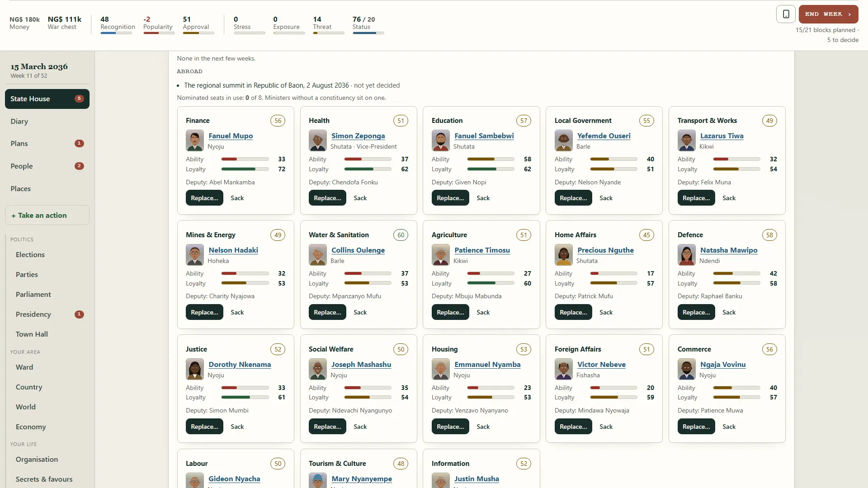Image resolution: width=868 pixels, height=488 pixels.
Task: Click Replace in Home Affairs card
Action: [x=573, y=312]
